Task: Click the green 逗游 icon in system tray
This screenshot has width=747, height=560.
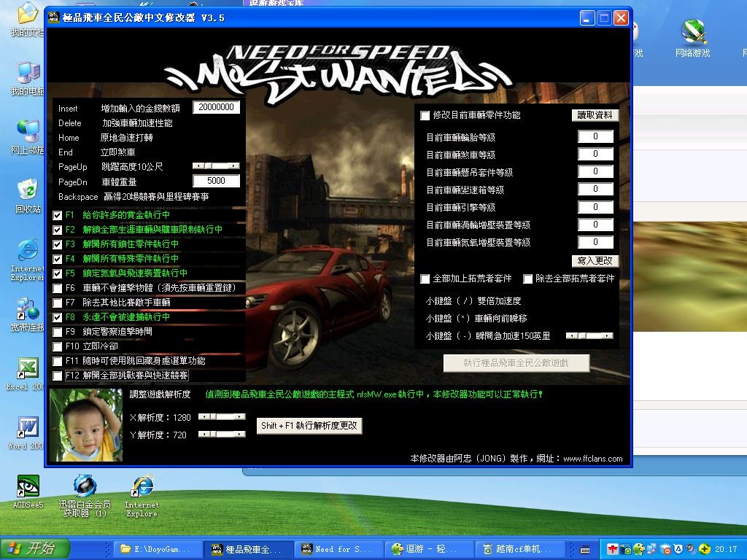Action: [639, 550]
